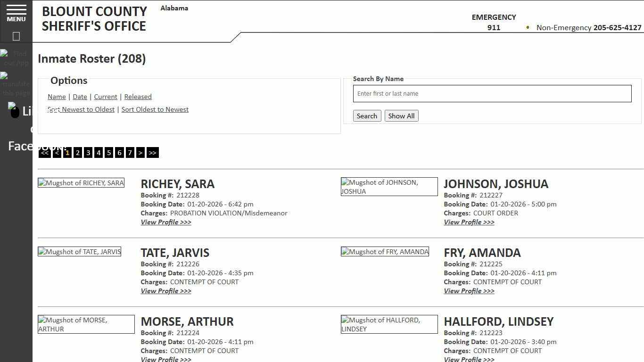The width and height of the screenshot is (644, 362).
Task: Filter roster by Current inmates
Action: coord(105,97)
